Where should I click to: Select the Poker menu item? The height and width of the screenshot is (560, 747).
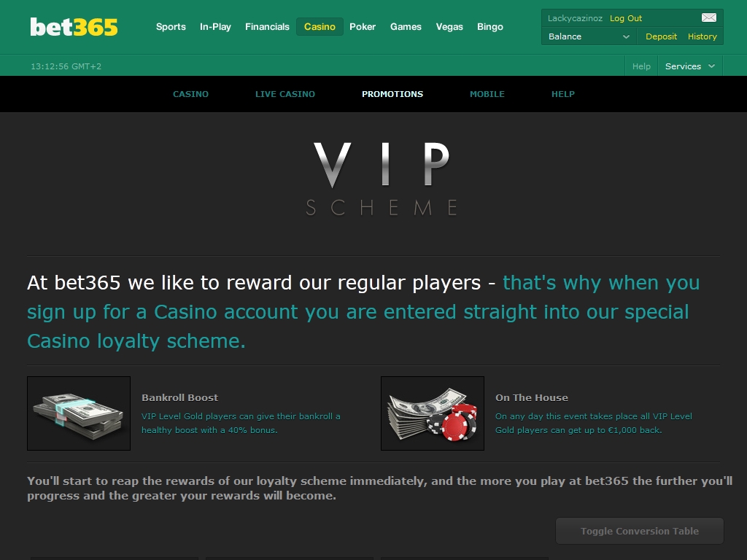click(363, 27)
